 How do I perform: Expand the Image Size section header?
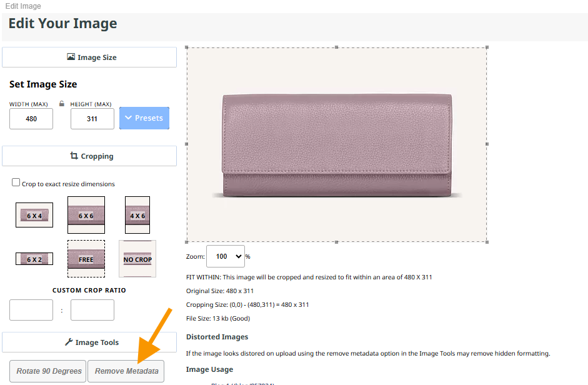click(x=89, y=57)
